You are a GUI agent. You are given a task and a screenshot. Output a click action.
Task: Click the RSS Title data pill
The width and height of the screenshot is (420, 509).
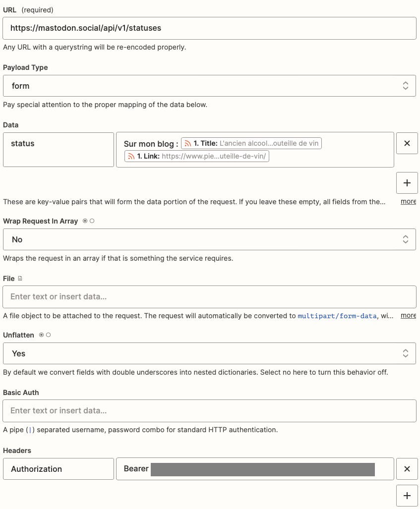pos(251,143)
